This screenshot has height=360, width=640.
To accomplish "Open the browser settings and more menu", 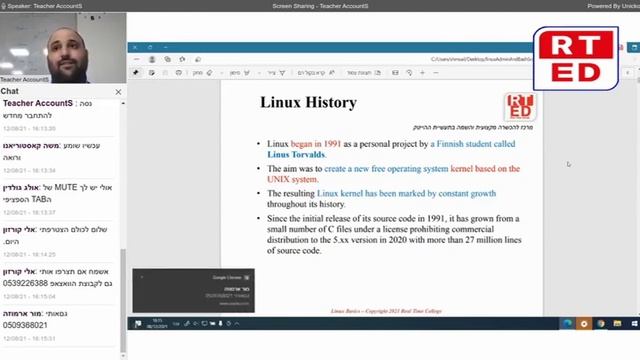I will pos(137,60).
